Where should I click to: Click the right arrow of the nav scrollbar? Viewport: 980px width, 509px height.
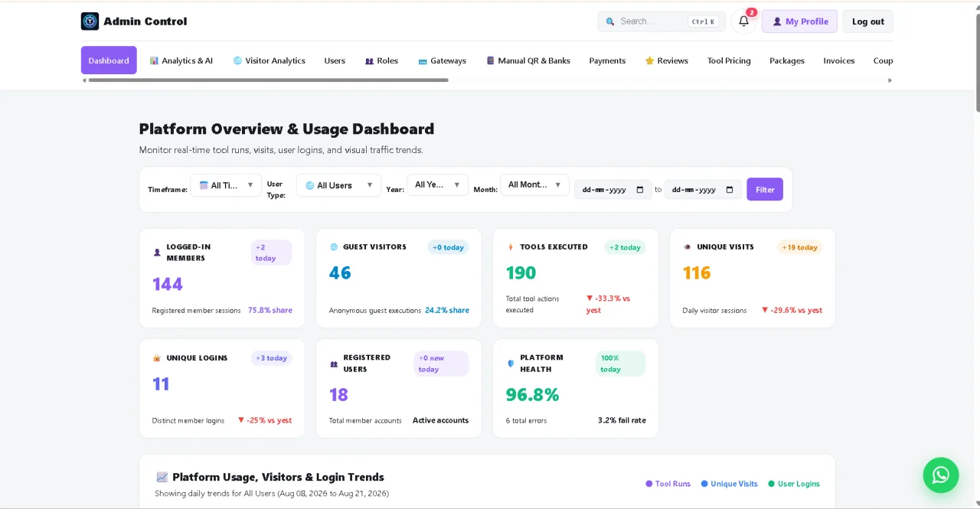(890, 80)
